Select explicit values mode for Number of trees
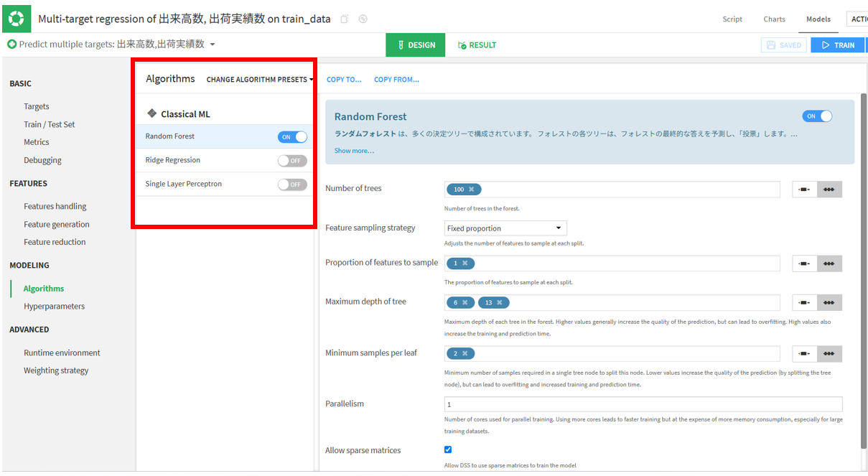 click(829, 190)
